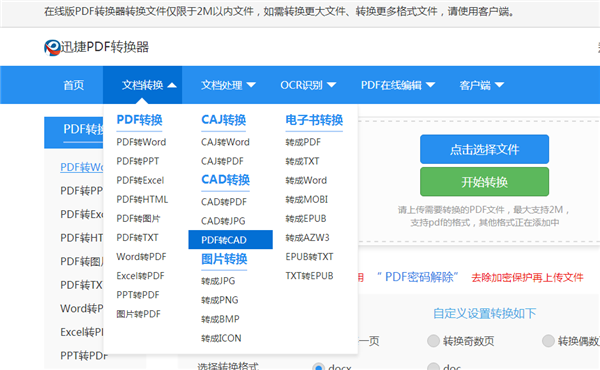
Task: Select 转成Word under 电子书转换
Action: pos(306,180)
